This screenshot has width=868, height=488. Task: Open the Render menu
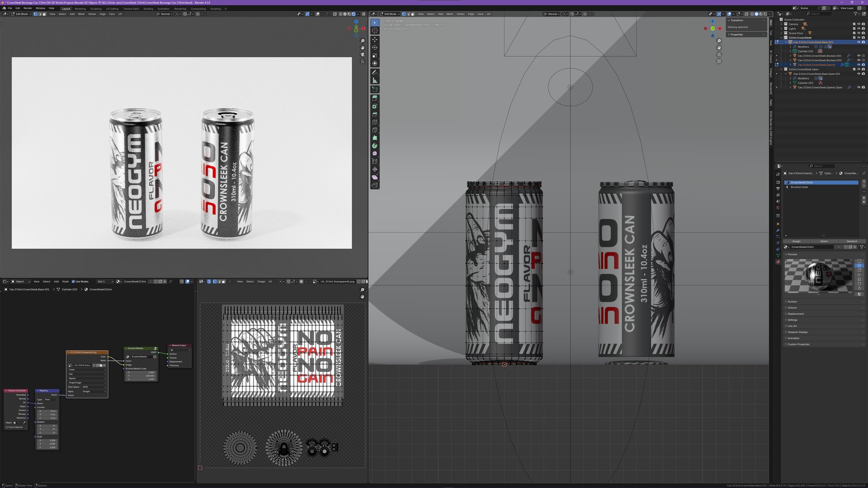[x=28, y=8]
